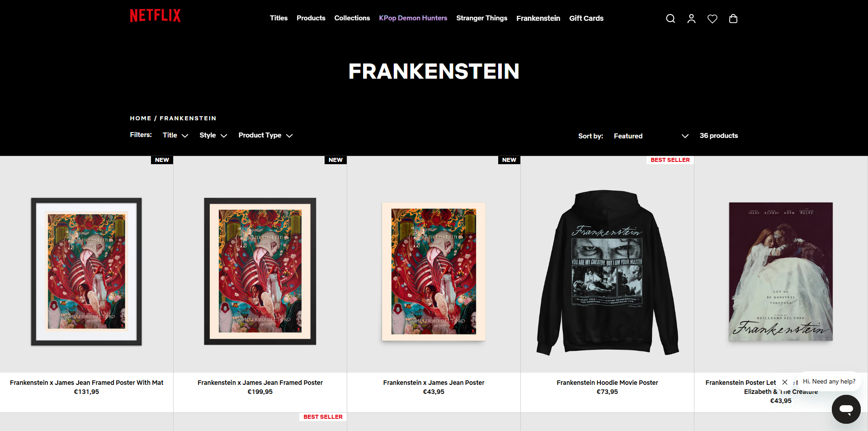
Task: Dismiss the 'Need any help?' popup
Action: point(785,382)
